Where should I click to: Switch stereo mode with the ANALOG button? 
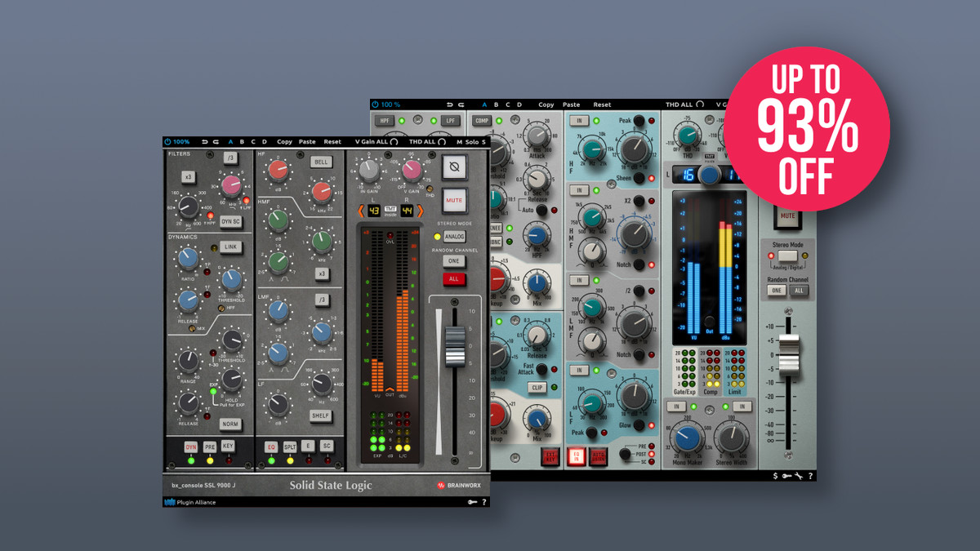click(455, 237)
